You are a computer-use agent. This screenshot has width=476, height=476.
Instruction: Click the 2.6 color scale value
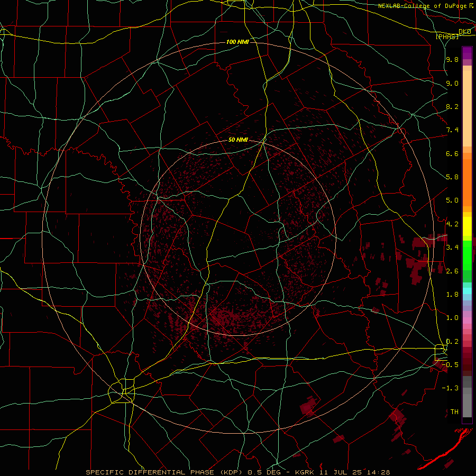point(452,271)
